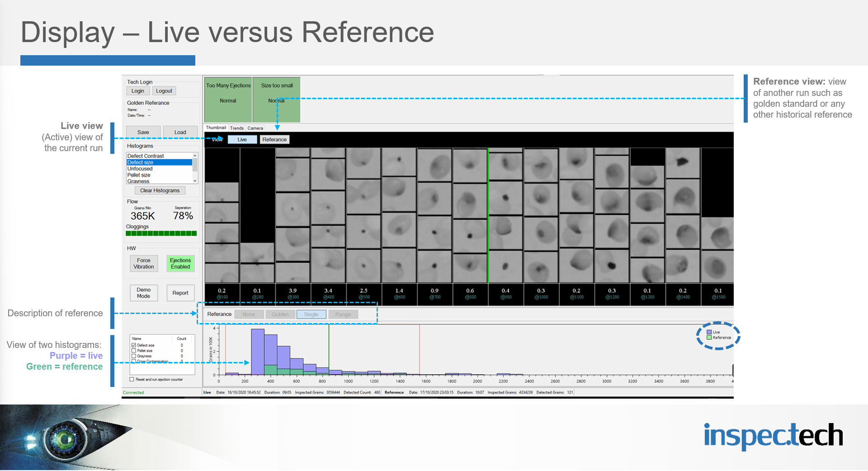Click the 0.1 @1500 column label
The width and height of the screenshot is (868, 471).
[x=718, y=294]
